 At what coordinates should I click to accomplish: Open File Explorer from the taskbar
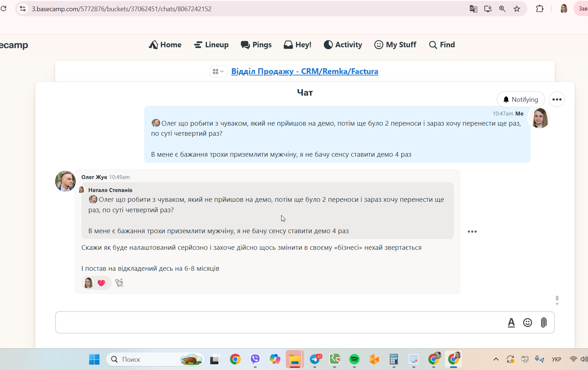point(295,359)
